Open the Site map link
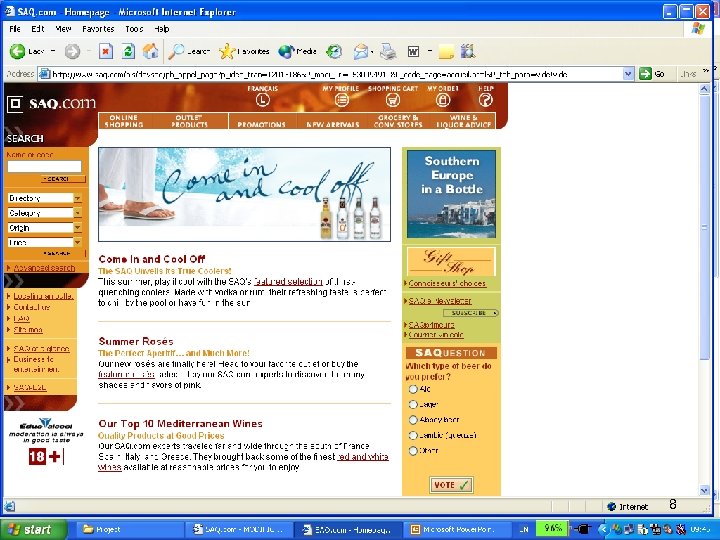Image resolution: width=720 pixels, height=540 pixels. coord(28,330)
